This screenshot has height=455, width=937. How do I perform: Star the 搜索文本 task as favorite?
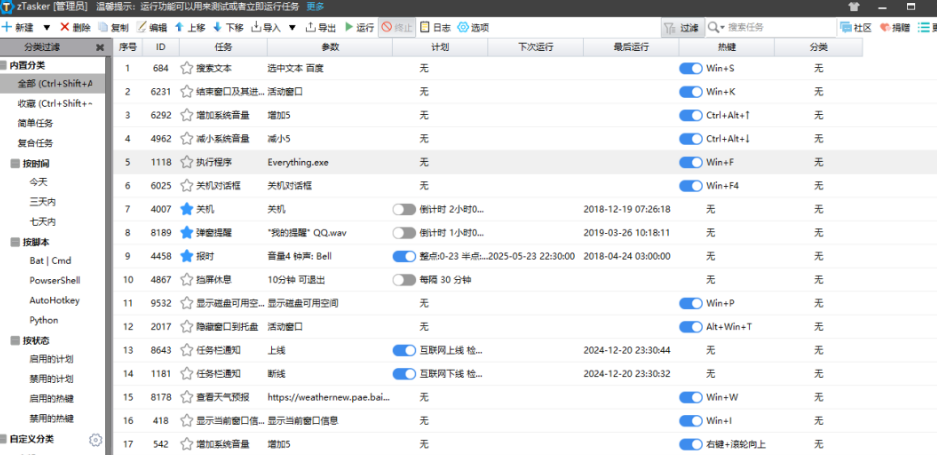click(x=187, y=68)
